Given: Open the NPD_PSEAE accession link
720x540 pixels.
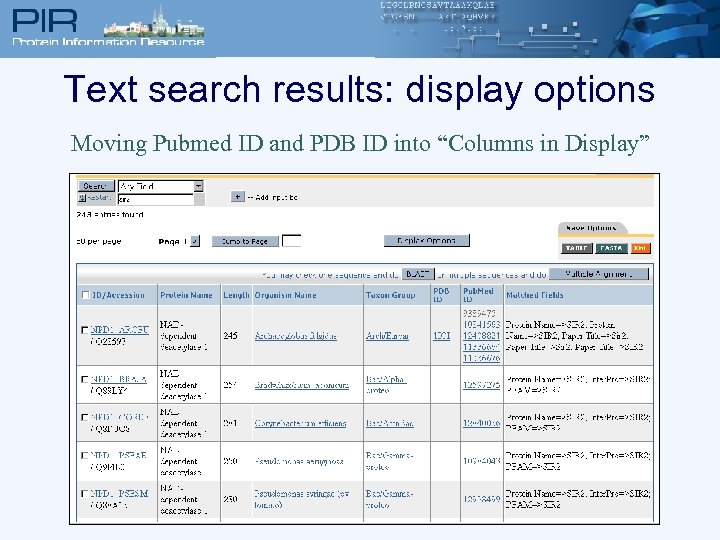Looking at the screenshot, I should pyautogui.click(x=118, y=456).
